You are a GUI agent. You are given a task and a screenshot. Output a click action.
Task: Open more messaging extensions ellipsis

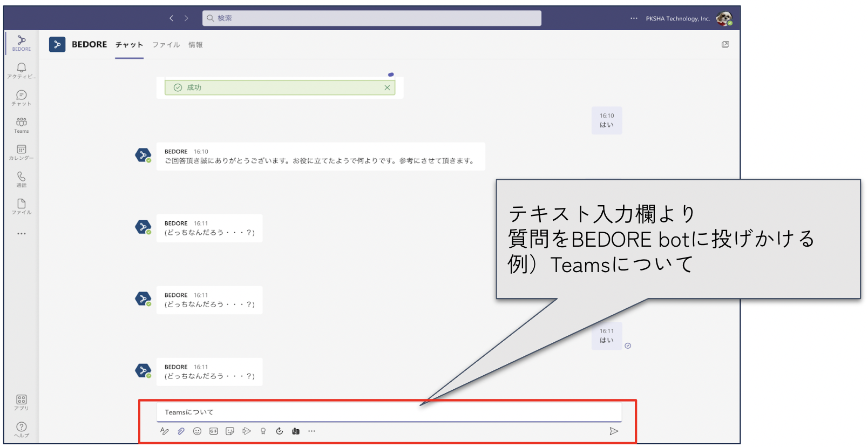click(x=311, y=431)
